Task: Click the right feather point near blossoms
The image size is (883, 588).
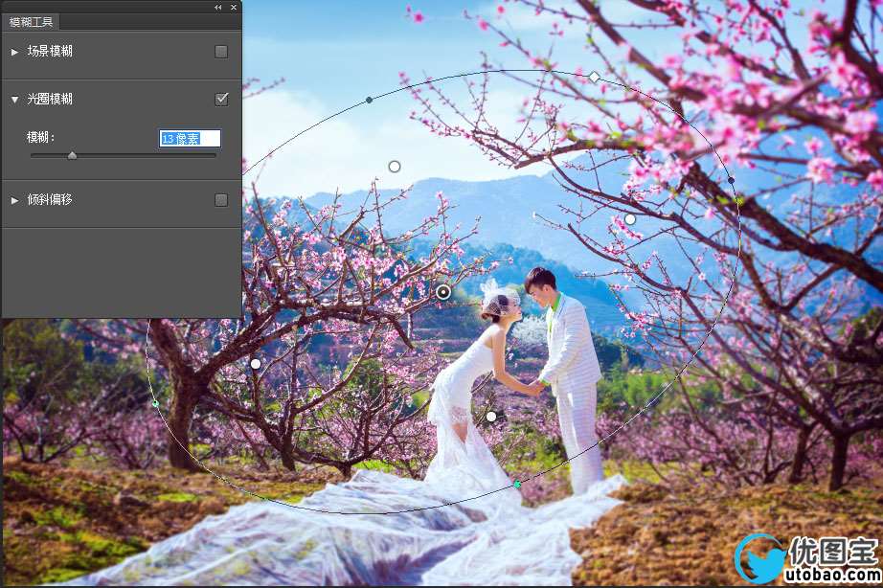Action: pyautogui.click(x=630, y=219)
